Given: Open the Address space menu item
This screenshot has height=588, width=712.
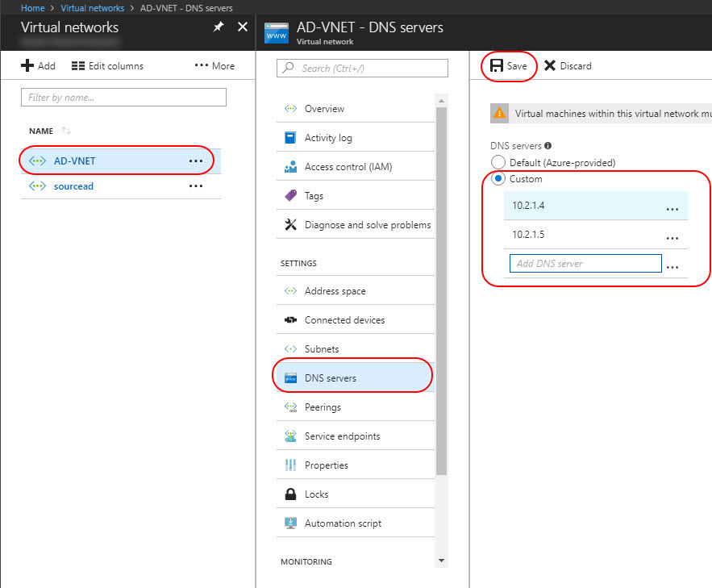Looking at the screenshot, I should [356, 291].
